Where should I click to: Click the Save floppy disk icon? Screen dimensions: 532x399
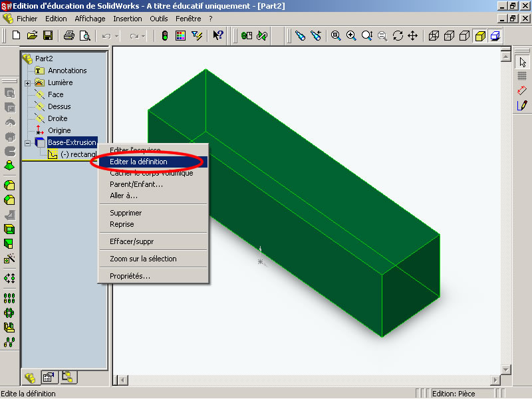(x=48, y=35)
